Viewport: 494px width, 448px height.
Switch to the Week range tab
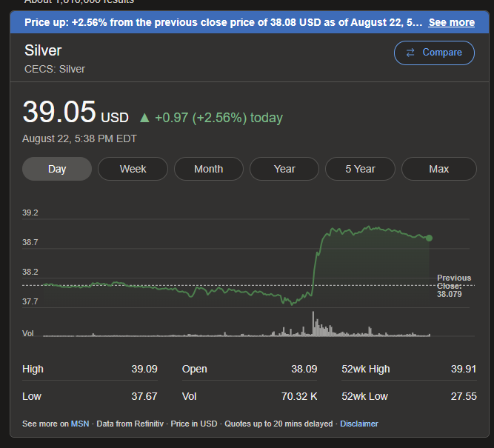pyautogui.click(x=133, y=169)
